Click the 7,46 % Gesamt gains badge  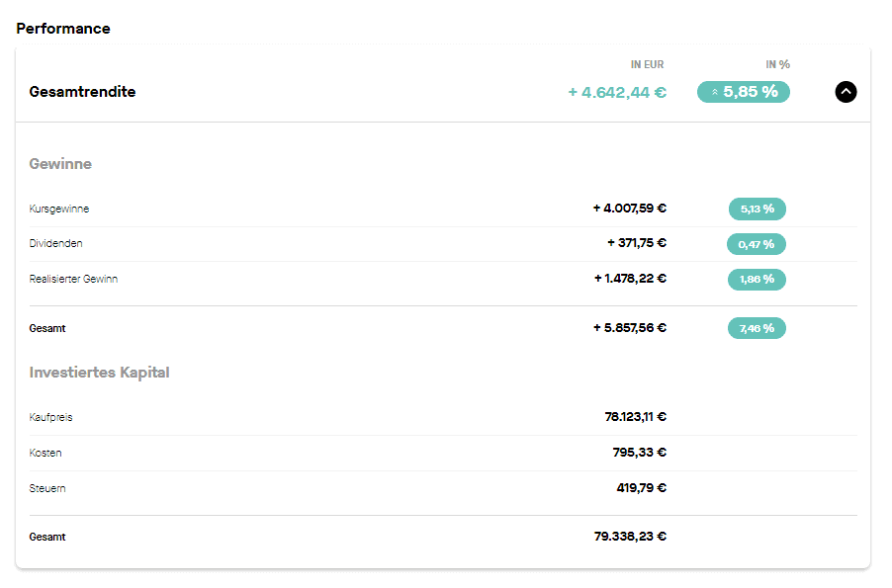[x=757, y=328]
